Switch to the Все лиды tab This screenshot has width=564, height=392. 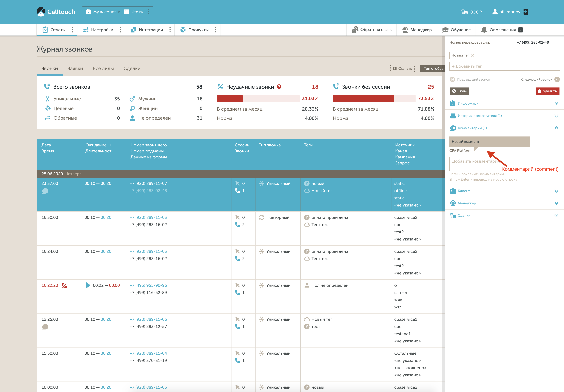(103, 69)
